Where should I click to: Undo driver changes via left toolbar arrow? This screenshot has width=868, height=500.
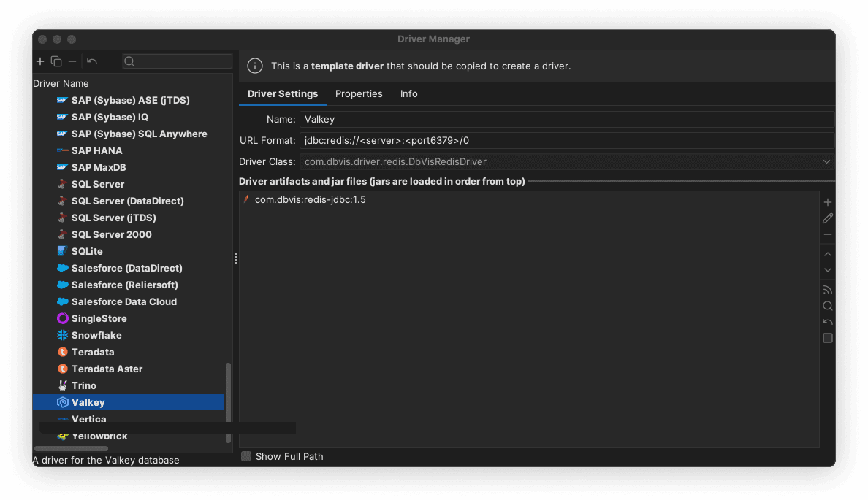[x=91, y=61]
